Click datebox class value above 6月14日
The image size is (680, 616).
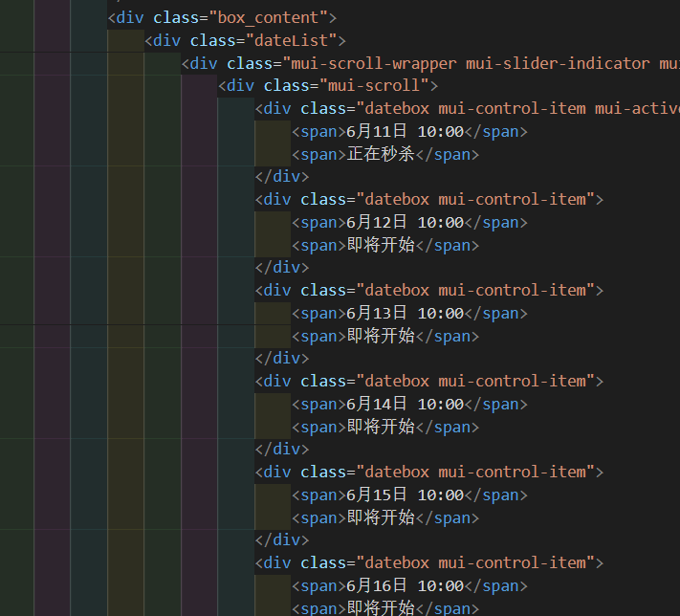pyautogui.click(x=475, y=382)
